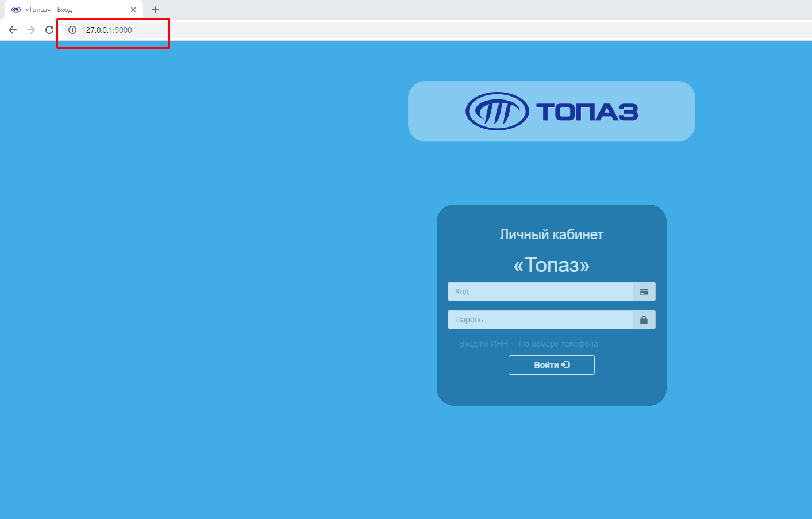812x519 pixels.
Task: Open a new browser tab
Action: (x=155, y=10)
